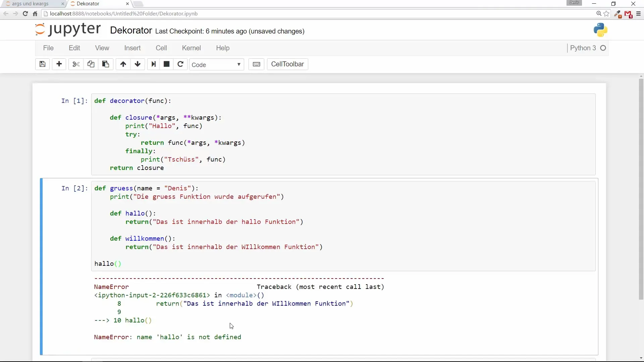Screen dimensions: 644x362
Task: Click 'return closure' line in first cell
Action: 137,168
